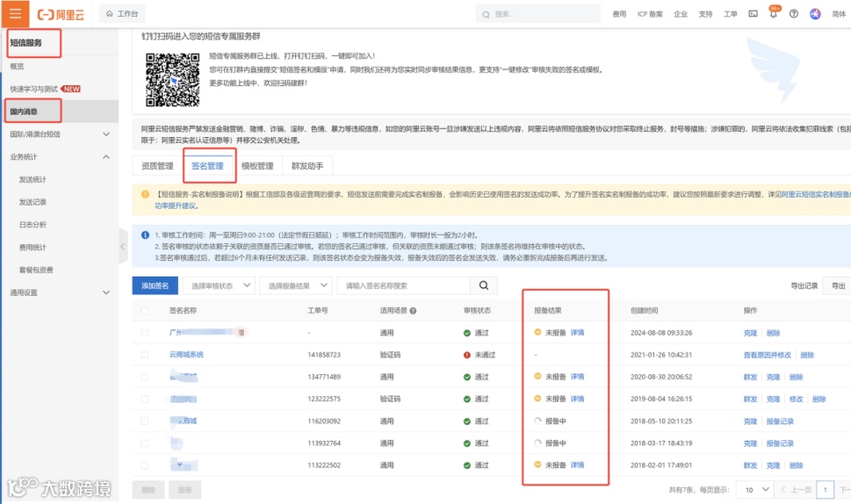Open the 支持 menu
Screen dimensions: 851x504
(705, 14)
